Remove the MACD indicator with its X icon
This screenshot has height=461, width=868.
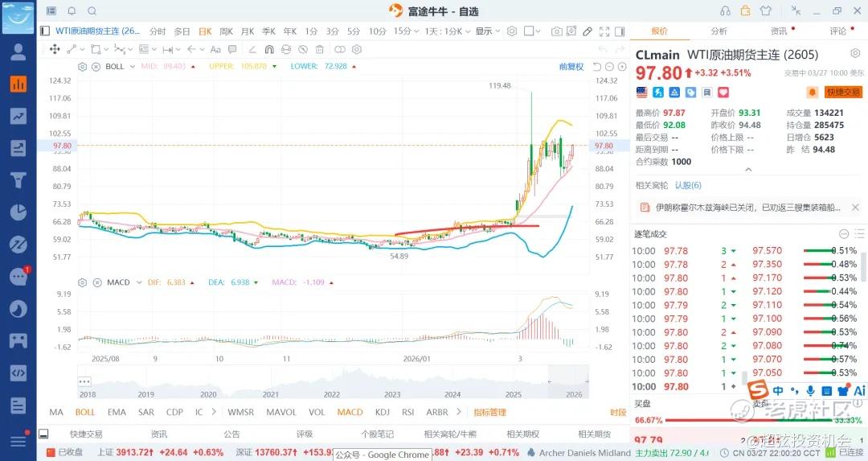(x=97, y=282)
